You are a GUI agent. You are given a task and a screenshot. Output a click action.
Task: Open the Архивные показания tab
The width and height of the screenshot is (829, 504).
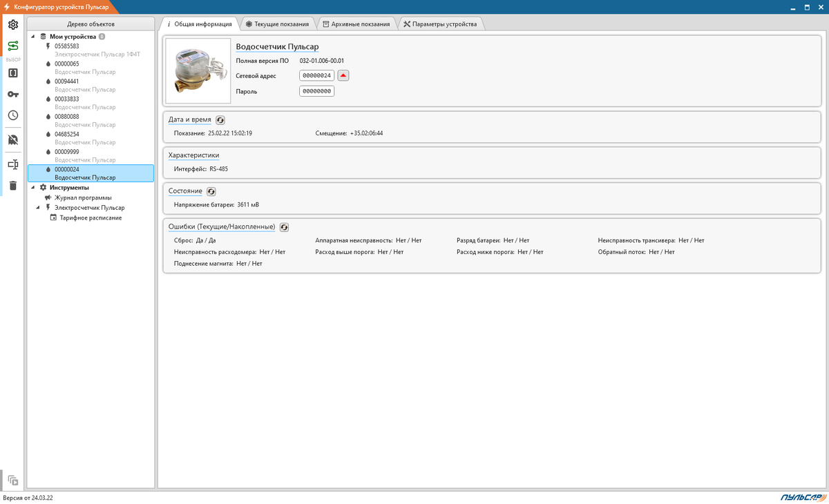(x=356, y=23)
